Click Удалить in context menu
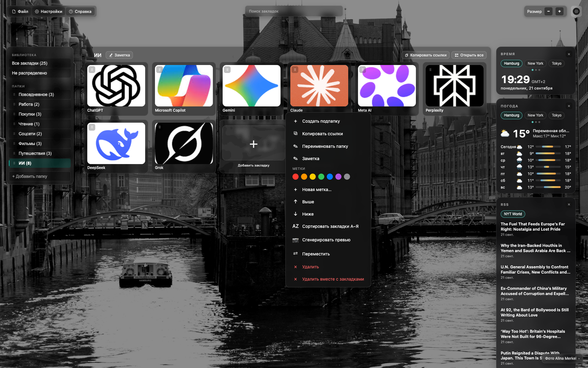This screenshot has width=588, height=368. click(x=328, y=267)
